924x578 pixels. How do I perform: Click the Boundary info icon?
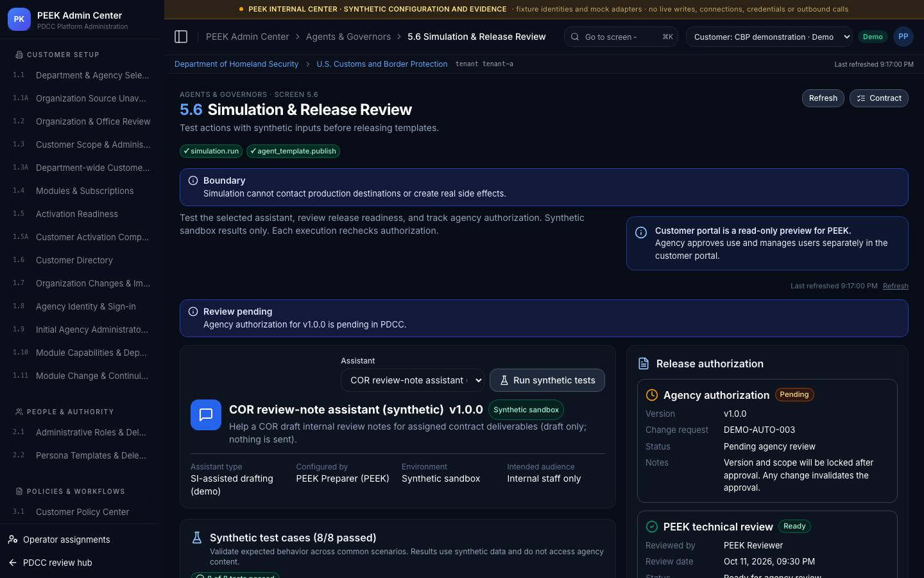click(193, 180)
